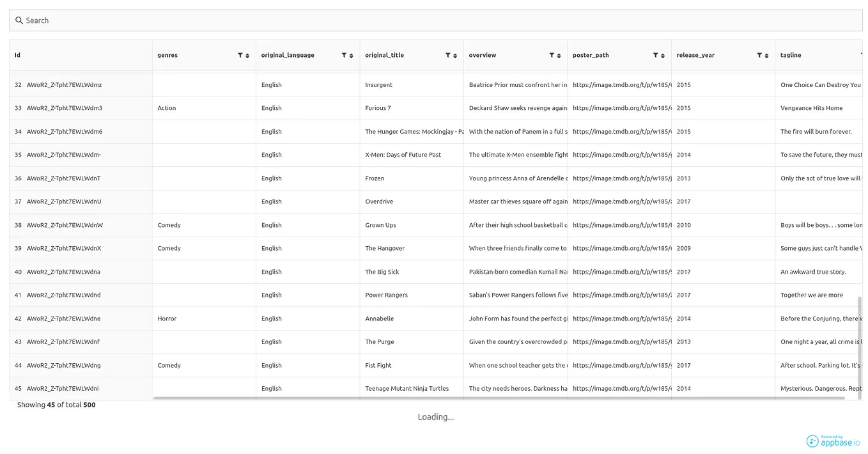Click the sort icon on overview column
This screenshot has height=454, width=868.
pyautogui.click(x=559, y=55)
